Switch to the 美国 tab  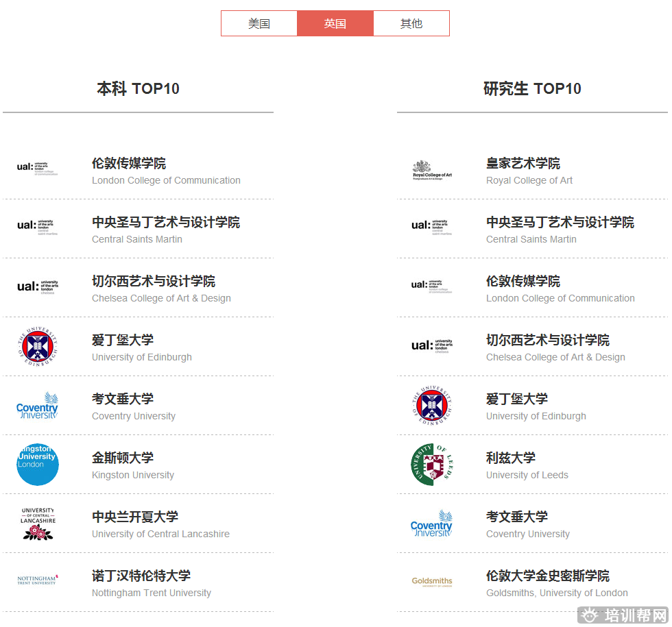259,23
